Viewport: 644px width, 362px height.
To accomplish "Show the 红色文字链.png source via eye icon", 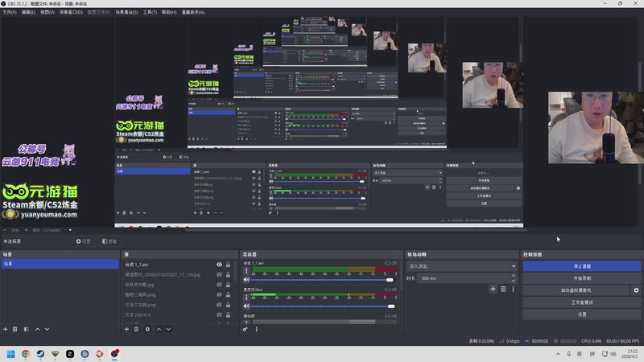I will [219, 305].
